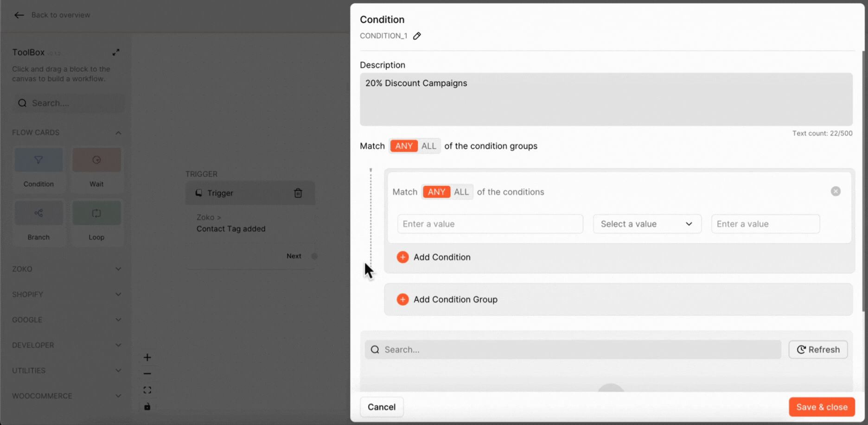The image size is (868, 425).
Task: Remove condition group with the X icon
Action: (836, 191)
